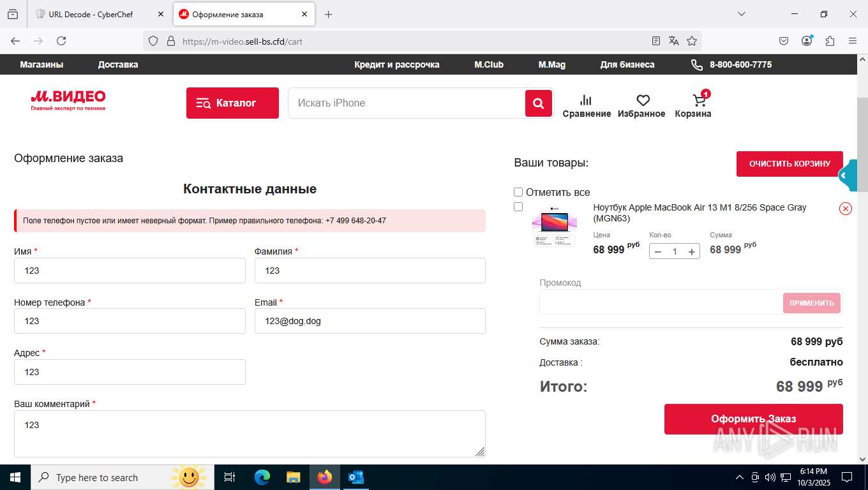Click the Адрес input field
This screenshot has height=490, width=868.
click(x=130, y=372)
